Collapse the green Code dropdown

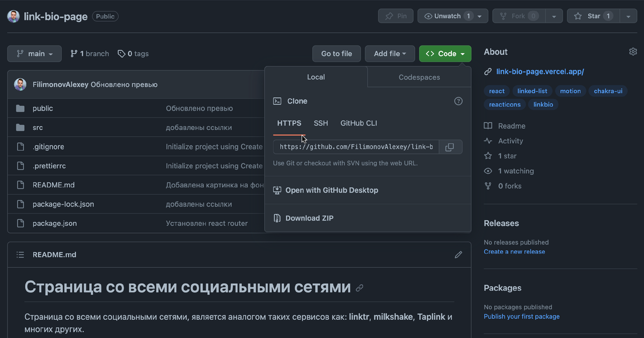tap(445, 54)
